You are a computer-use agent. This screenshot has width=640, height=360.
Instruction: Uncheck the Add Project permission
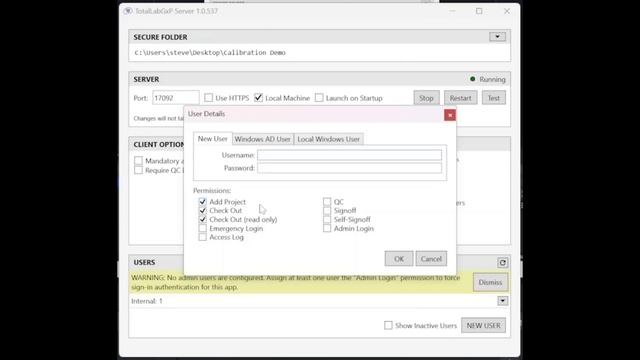pos(202,202)
